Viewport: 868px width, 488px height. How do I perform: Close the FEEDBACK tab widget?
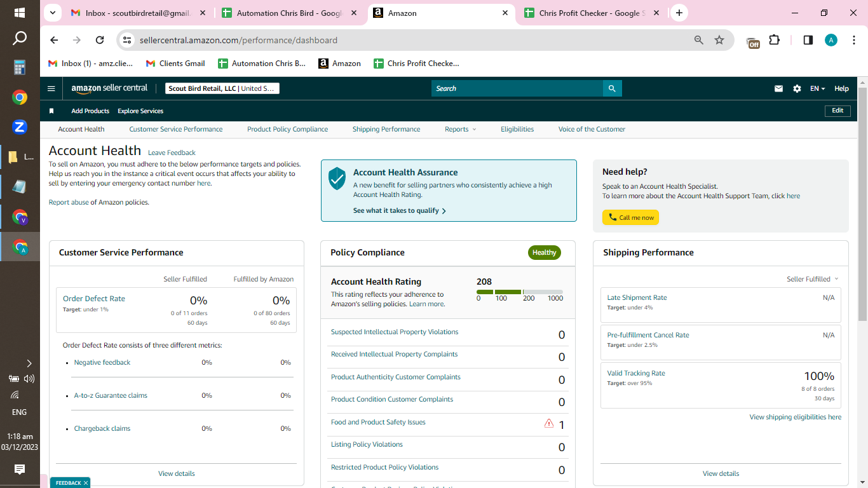pyautogui.click(x=85, y=483)
